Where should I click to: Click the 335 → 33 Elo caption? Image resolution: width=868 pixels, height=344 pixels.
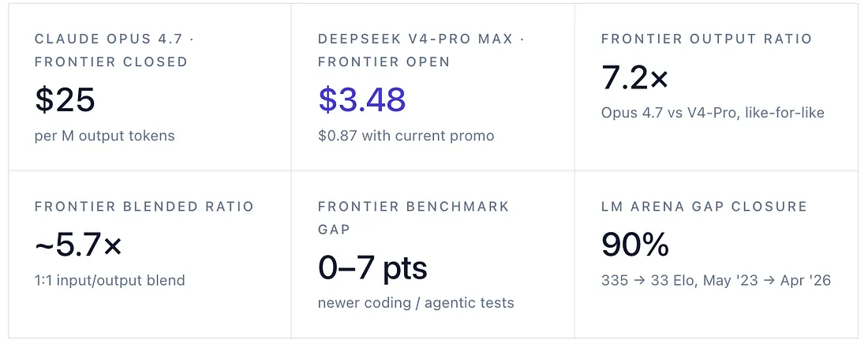point(716,280)
